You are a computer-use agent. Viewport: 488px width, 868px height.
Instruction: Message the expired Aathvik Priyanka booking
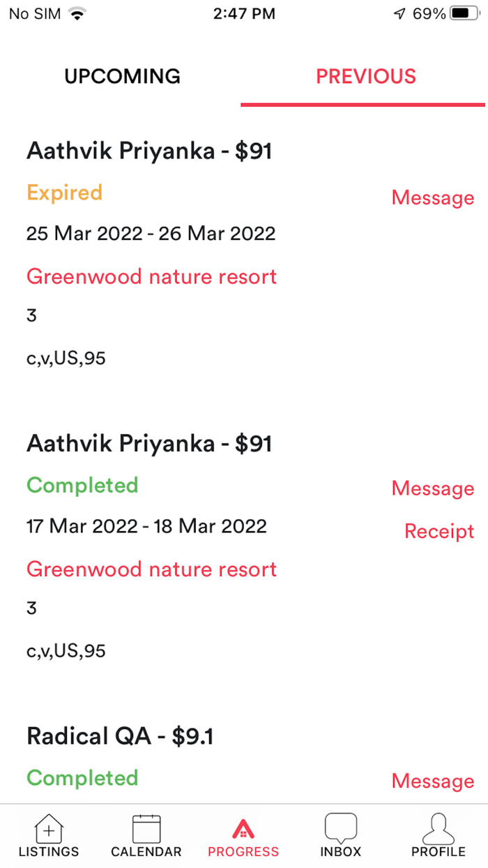point(432,197)
